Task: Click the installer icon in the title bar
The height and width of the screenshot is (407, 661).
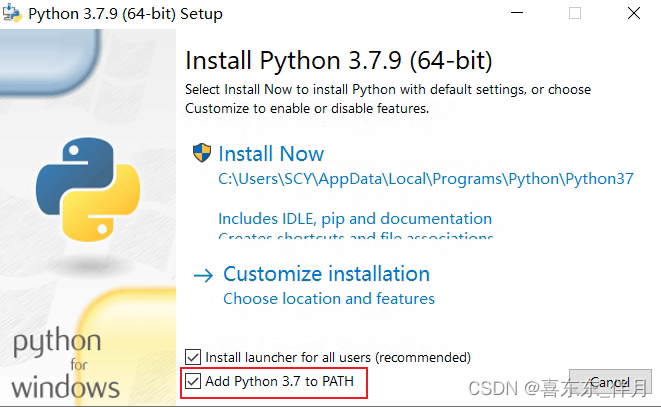Action: 12,13
